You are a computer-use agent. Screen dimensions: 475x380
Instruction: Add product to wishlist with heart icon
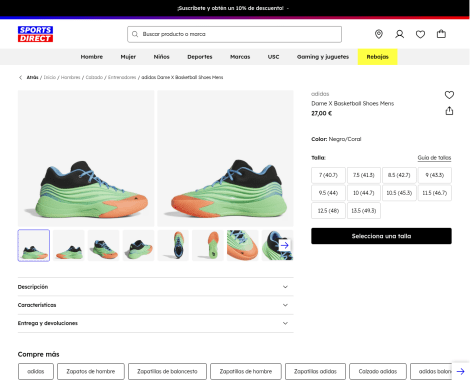coord(449,95)
